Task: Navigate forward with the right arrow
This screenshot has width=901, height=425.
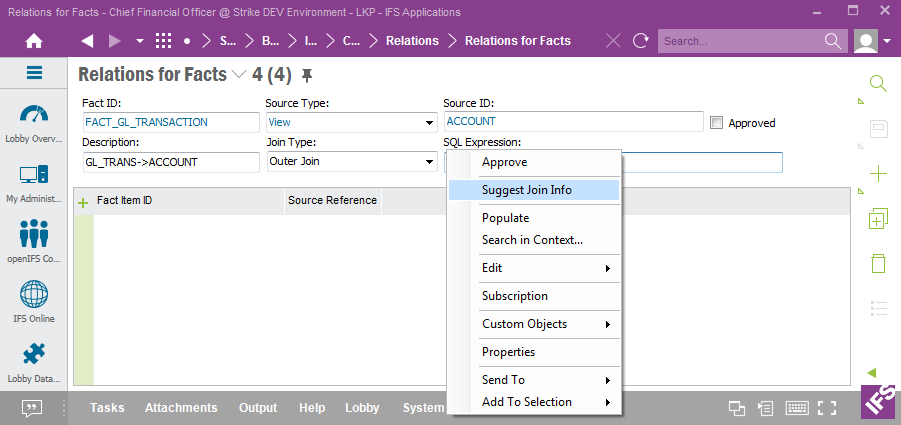Action: (x=115, y=41)
